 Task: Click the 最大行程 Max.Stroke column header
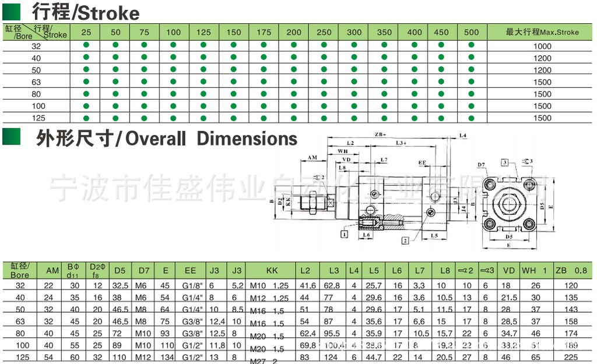tap(542, 32)
